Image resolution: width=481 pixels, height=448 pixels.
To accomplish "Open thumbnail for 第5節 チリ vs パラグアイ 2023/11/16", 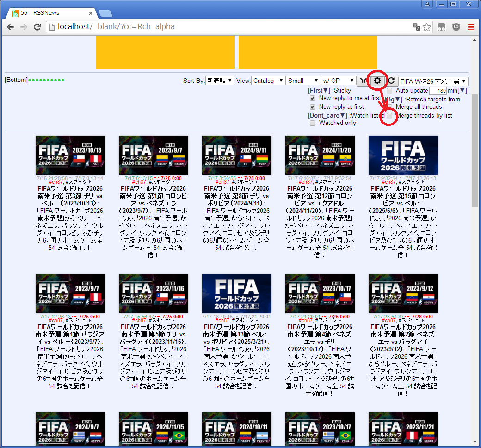I will pyautogui.click(x=154, y=293).
